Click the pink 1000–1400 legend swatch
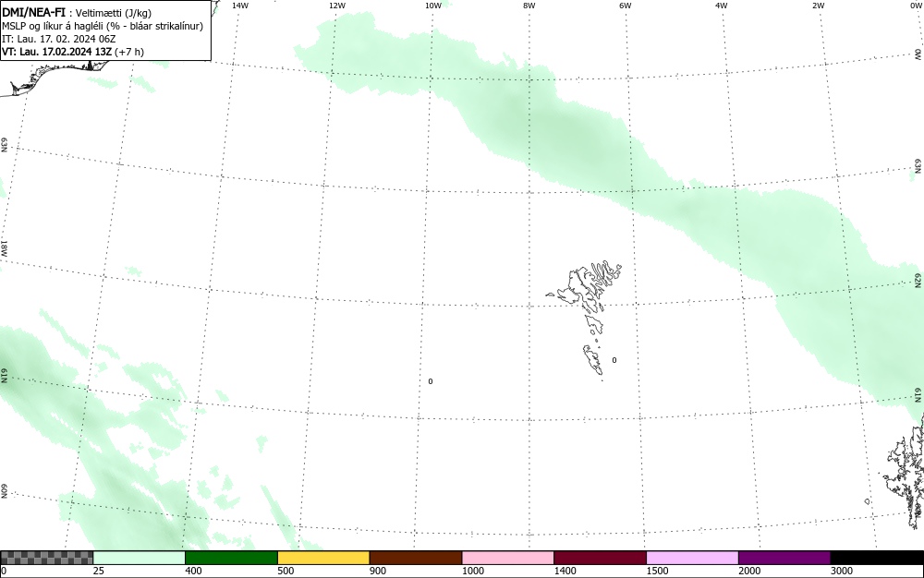 (508, 558)
